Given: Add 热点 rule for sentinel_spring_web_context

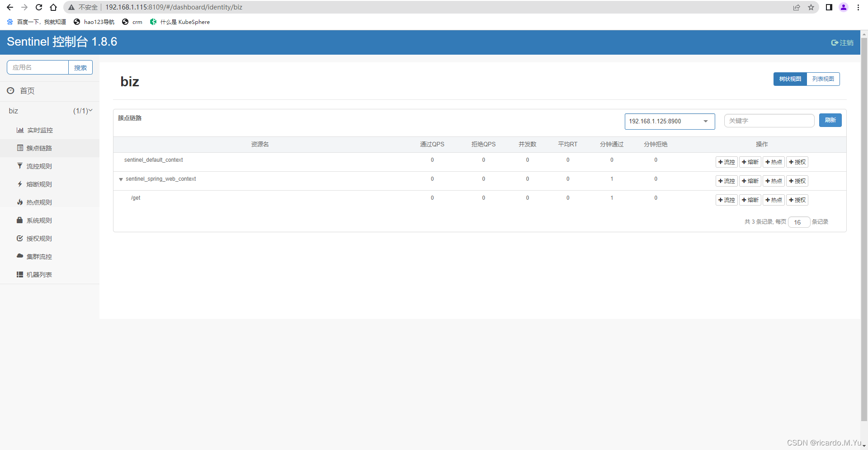Looking at the screenshot, I should click(774, 181).
